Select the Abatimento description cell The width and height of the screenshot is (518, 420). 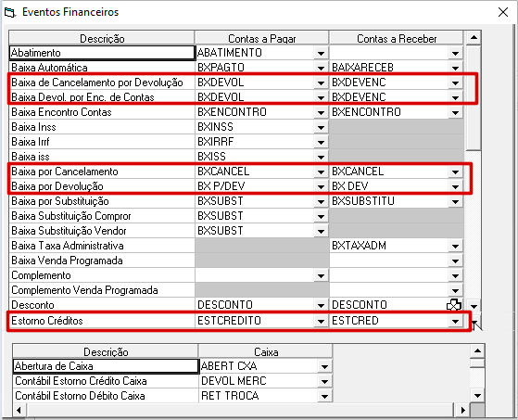pyautogui.click(x=102, y=53)
